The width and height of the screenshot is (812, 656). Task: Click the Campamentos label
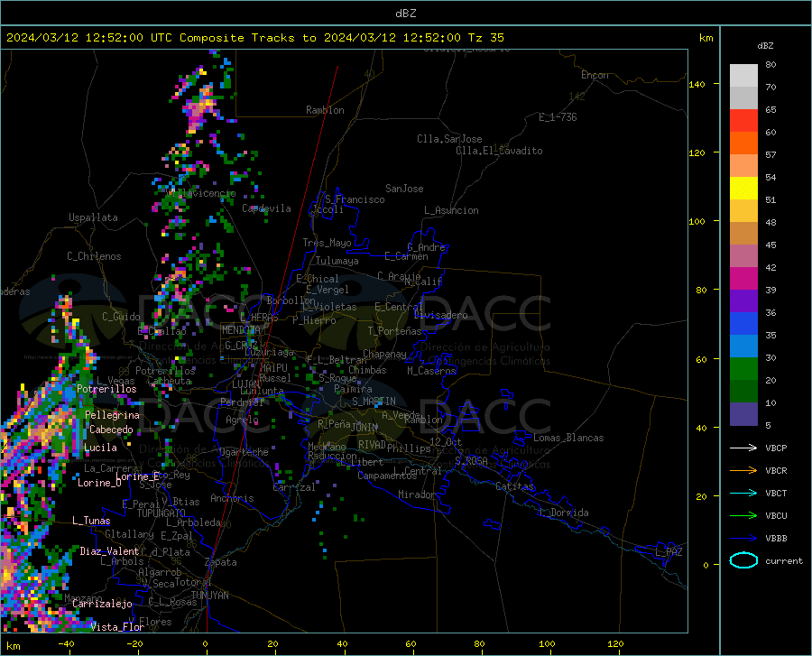point(387,476)
